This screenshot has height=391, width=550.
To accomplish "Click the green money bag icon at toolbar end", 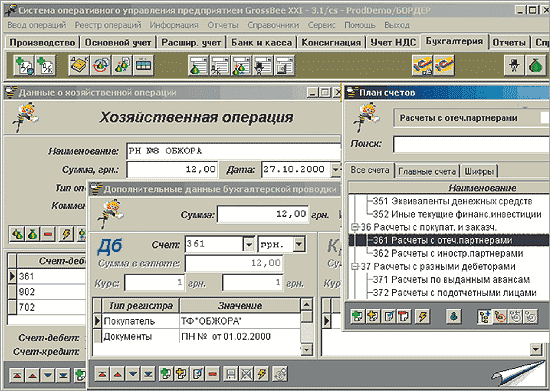I will click(x=536, y=65).
